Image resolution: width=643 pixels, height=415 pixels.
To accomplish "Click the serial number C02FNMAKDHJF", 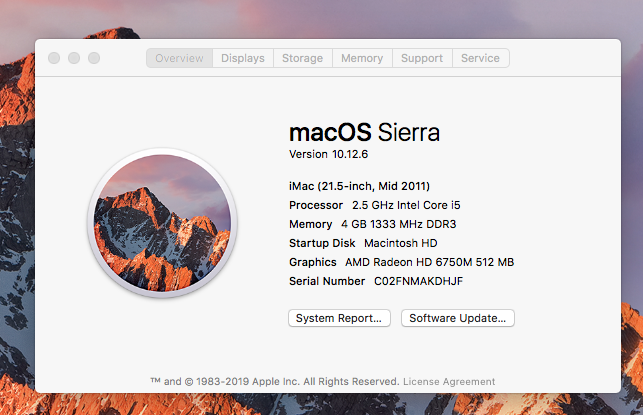I will 418,281.
